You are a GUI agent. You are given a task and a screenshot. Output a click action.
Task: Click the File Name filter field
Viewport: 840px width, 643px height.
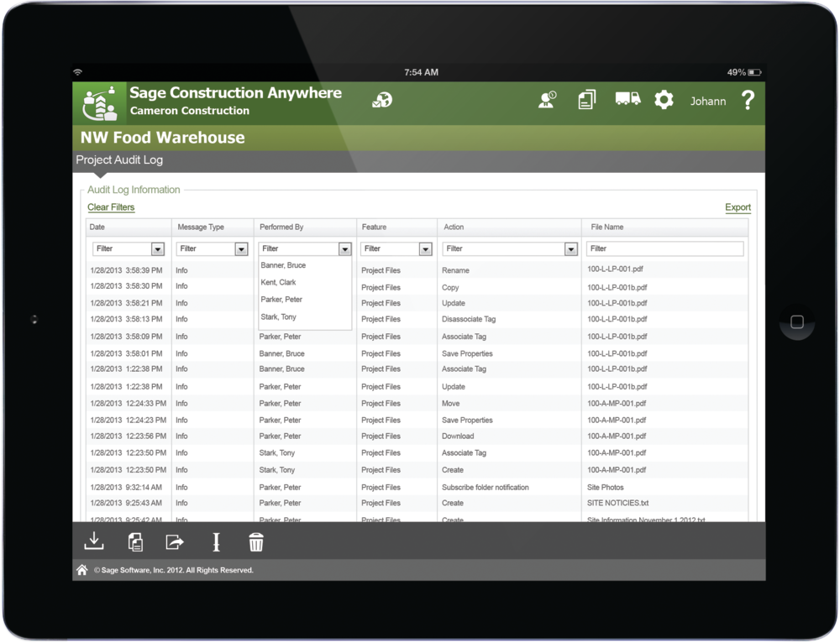(664, 249)
